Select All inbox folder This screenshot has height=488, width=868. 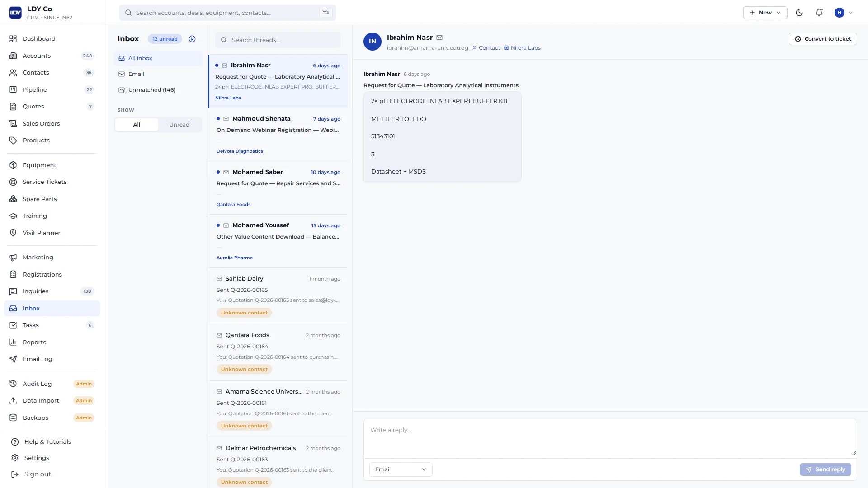coord(158,58)
